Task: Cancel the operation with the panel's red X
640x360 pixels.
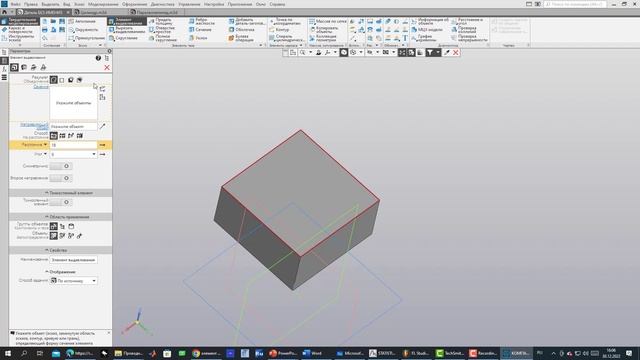Action: pos(107,68)
